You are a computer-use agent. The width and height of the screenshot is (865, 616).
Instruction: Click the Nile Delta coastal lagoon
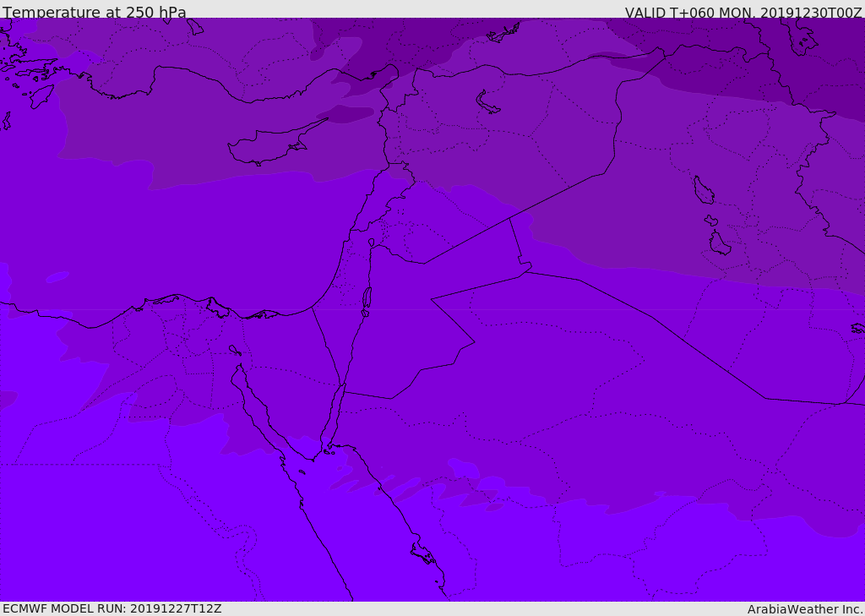218,308
